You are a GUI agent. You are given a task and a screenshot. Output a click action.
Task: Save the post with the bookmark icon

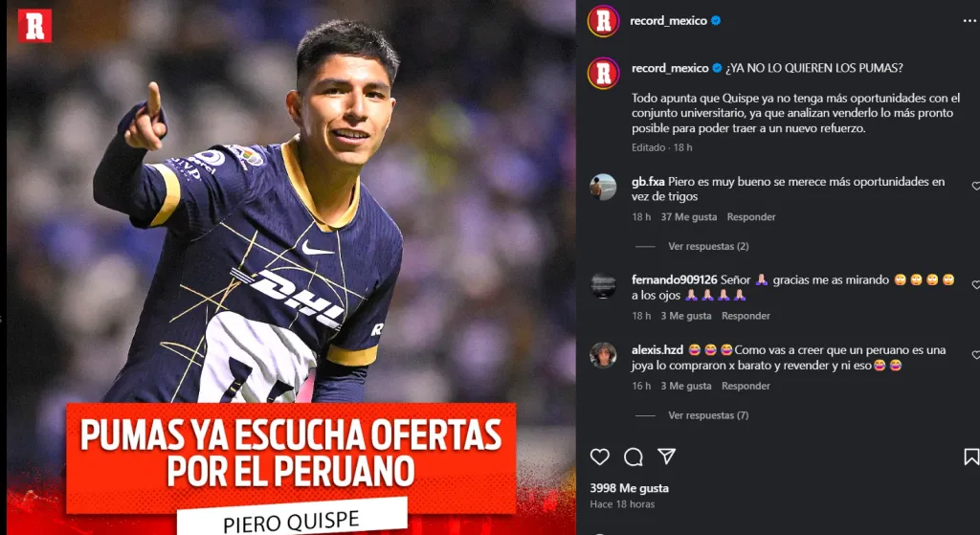(x=971, y=457)
